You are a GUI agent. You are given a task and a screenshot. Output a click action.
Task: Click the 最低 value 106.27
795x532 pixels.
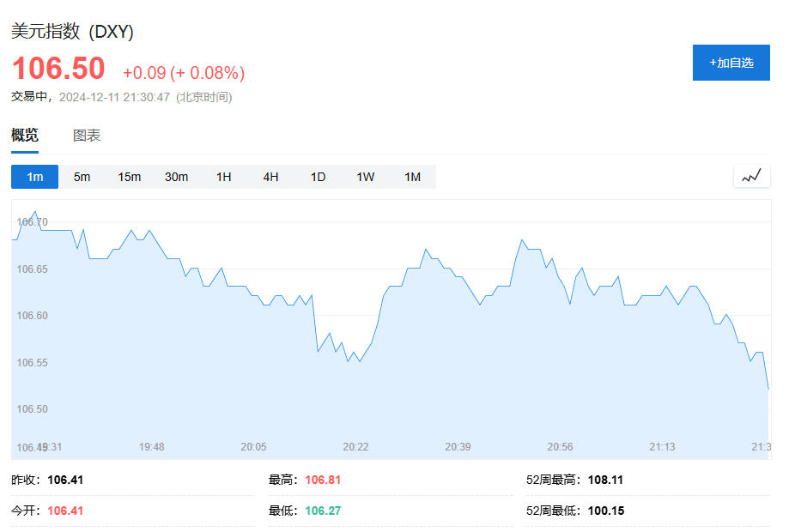click(x=322, y=511)
